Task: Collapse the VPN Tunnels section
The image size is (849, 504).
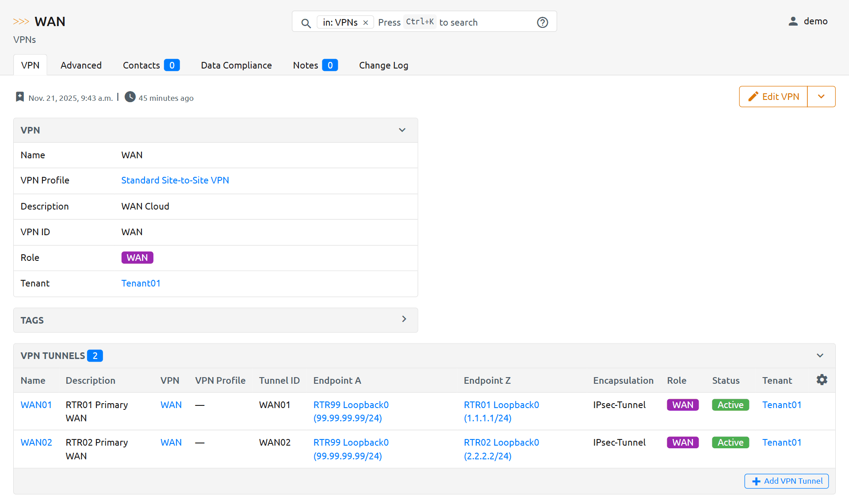Action: pyautogui.click(x=819, y=355)
